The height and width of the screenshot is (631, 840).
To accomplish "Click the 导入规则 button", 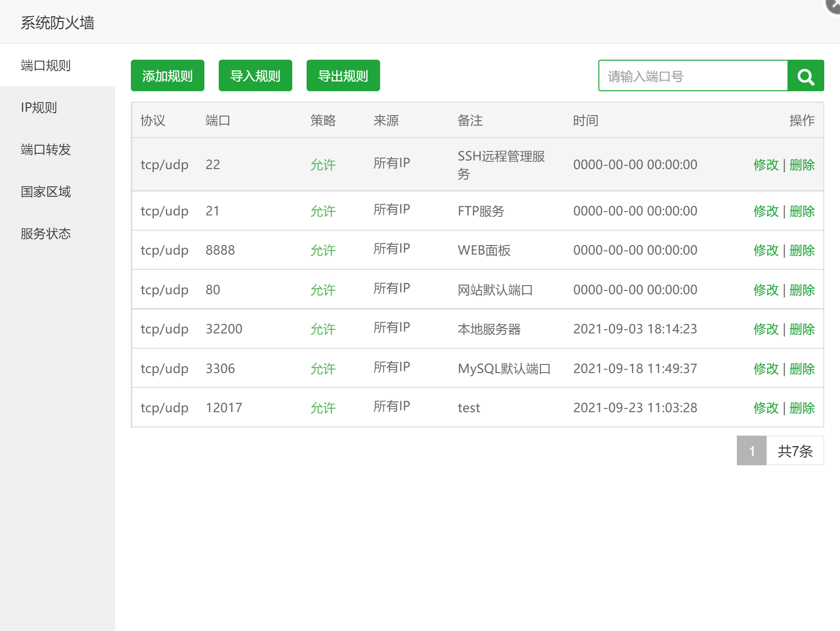I will (x=255, y=75).
